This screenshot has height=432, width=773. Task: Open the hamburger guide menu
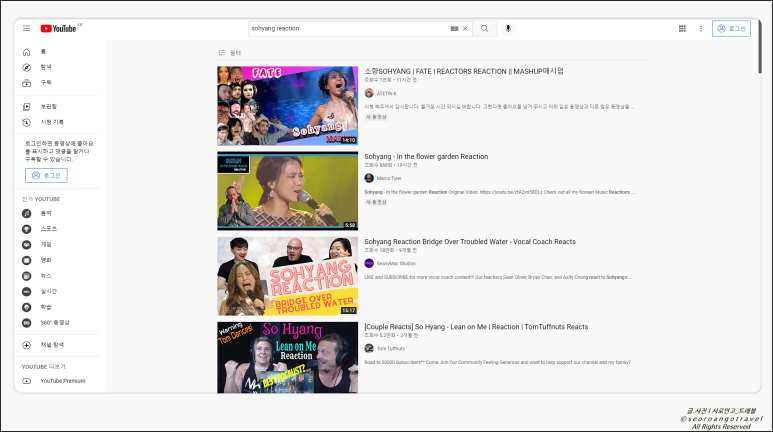click(27, 29)
